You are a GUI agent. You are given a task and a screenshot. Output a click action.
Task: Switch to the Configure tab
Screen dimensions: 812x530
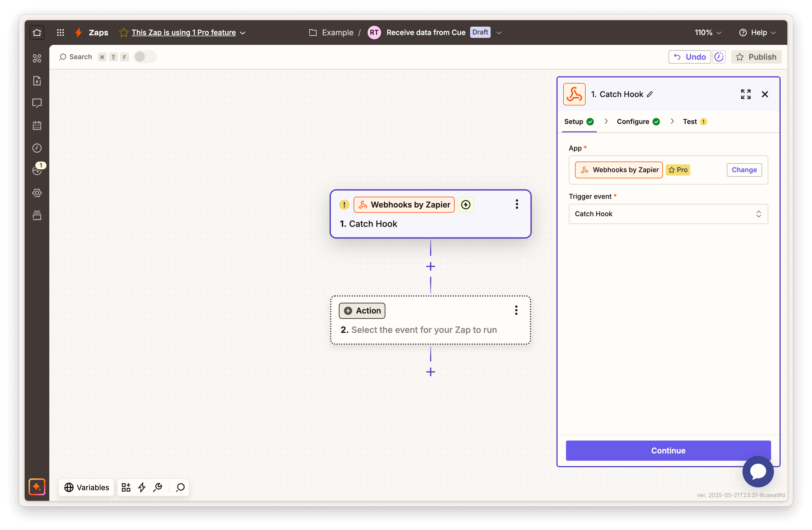pos(638,122)
